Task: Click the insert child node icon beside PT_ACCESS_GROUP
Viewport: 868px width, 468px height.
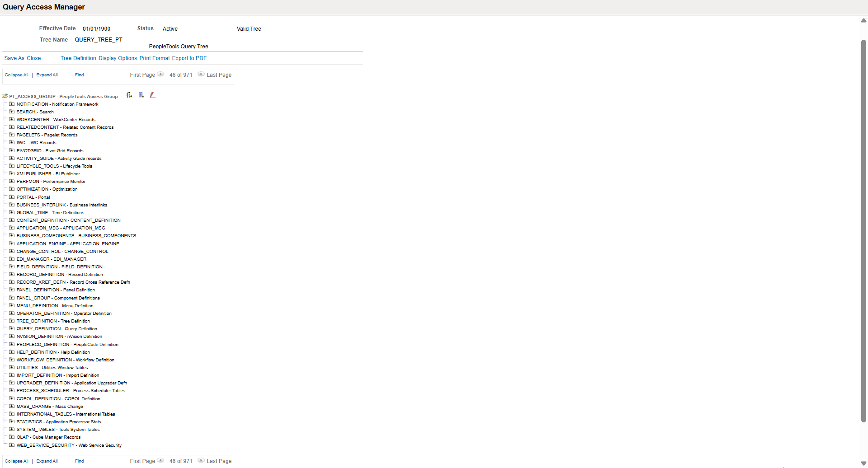Action: (x=129, y=95)
